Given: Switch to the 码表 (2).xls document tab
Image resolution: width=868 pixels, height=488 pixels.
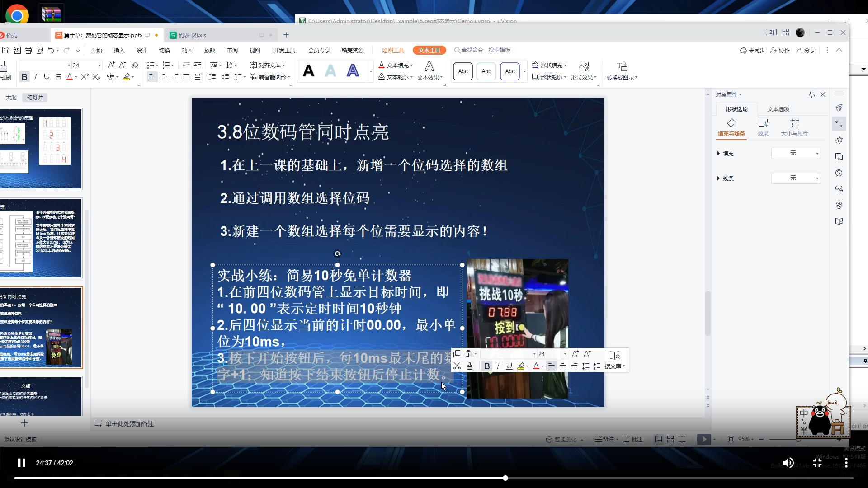Looking at the screenshot, I should pos(192,35).
